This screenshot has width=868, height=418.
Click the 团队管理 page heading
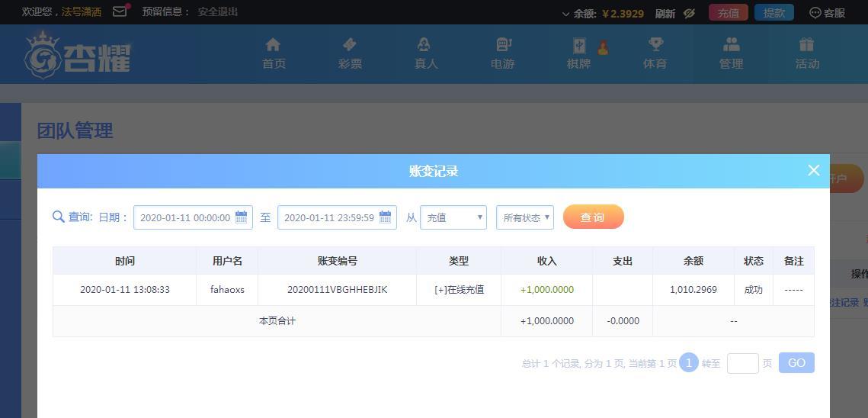[x=75, y=131]
